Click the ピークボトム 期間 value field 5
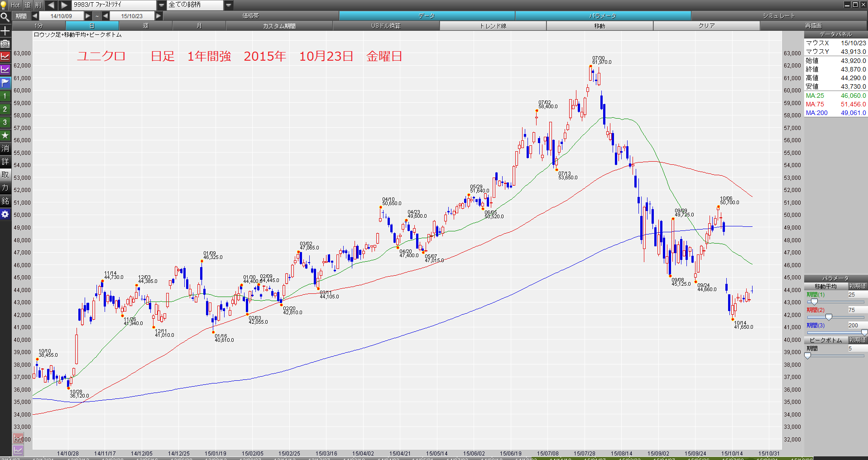Viewport: 868px width, 460px height. [x=857, y=349]
